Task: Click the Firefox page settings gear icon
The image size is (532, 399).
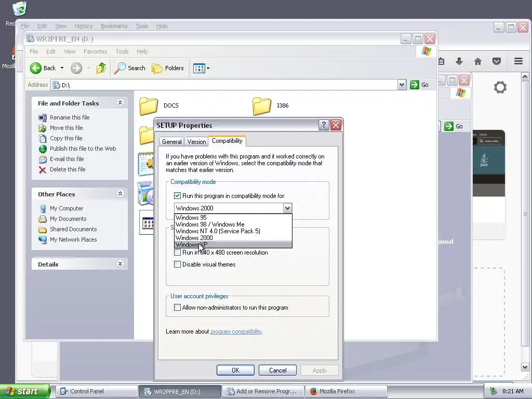Action: [x=500, y=87]
